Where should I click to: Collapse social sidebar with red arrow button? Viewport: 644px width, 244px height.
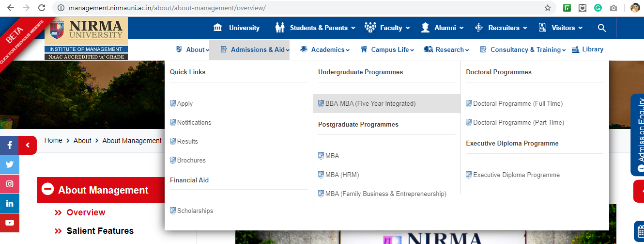(28, 145)
